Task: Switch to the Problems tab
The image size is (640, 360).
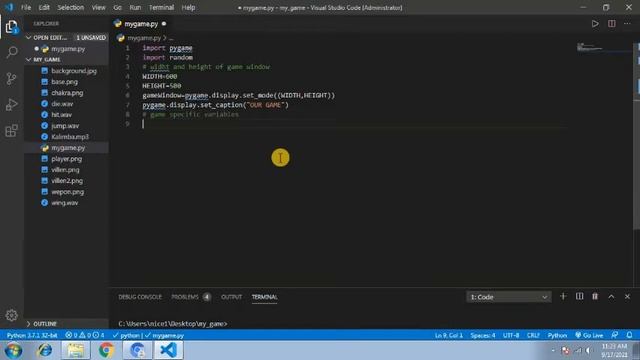Action: [191, 297]
